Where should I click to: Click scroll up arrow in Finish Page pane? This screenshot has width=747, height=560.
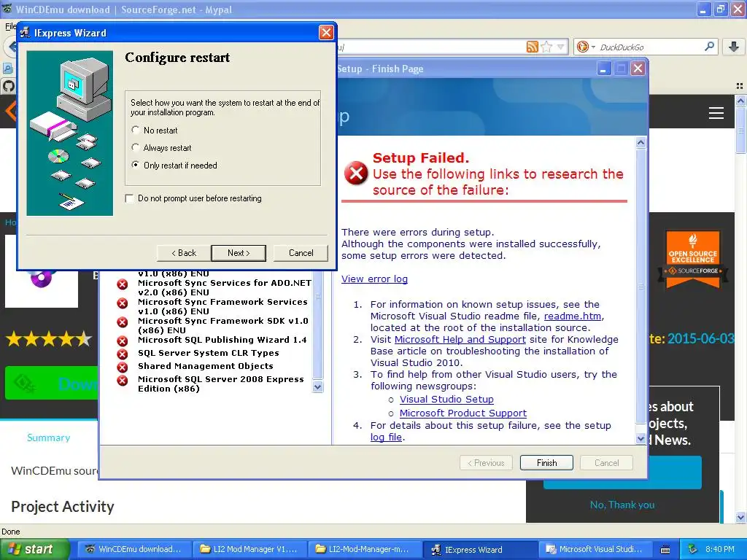640,142
